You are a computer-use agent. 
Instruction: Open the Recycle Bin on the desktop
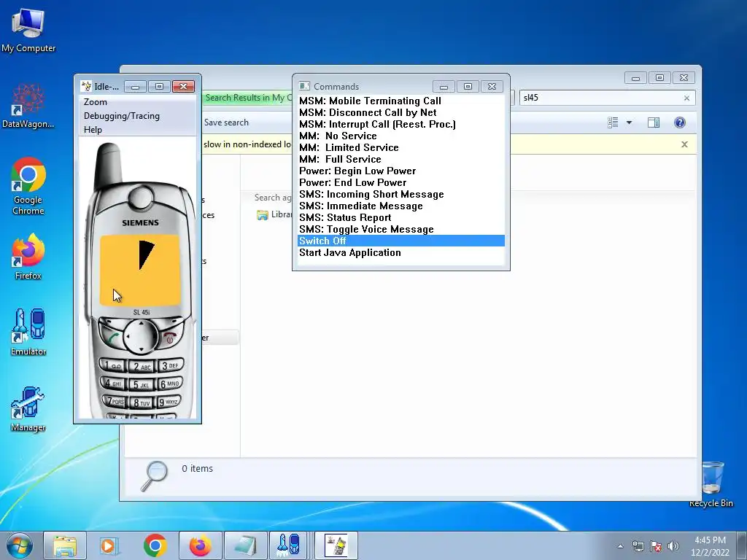click(711, 484)
